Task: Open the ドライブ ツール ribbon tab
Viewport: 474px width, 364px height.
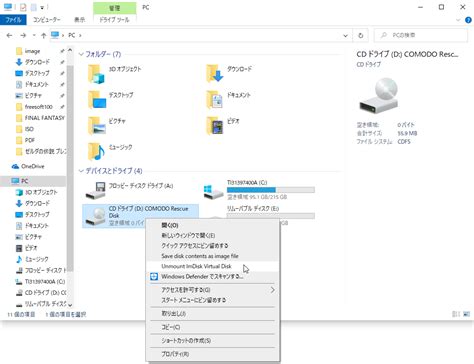Action: pos(114,20)
